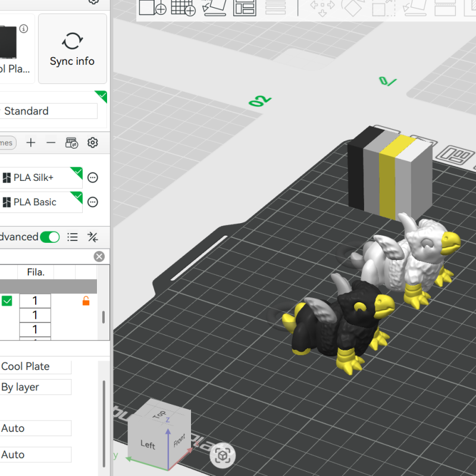Close the table popup with the X

(99, 256)
